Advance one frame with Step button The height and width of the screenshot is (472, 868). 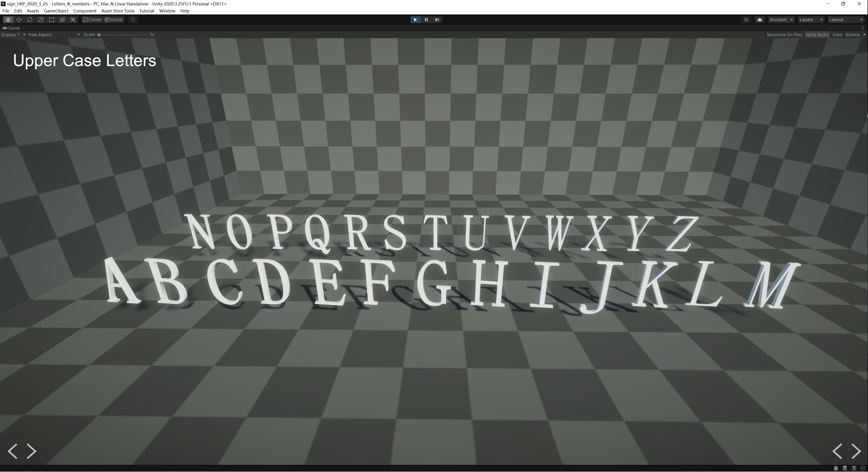(437, 20)
